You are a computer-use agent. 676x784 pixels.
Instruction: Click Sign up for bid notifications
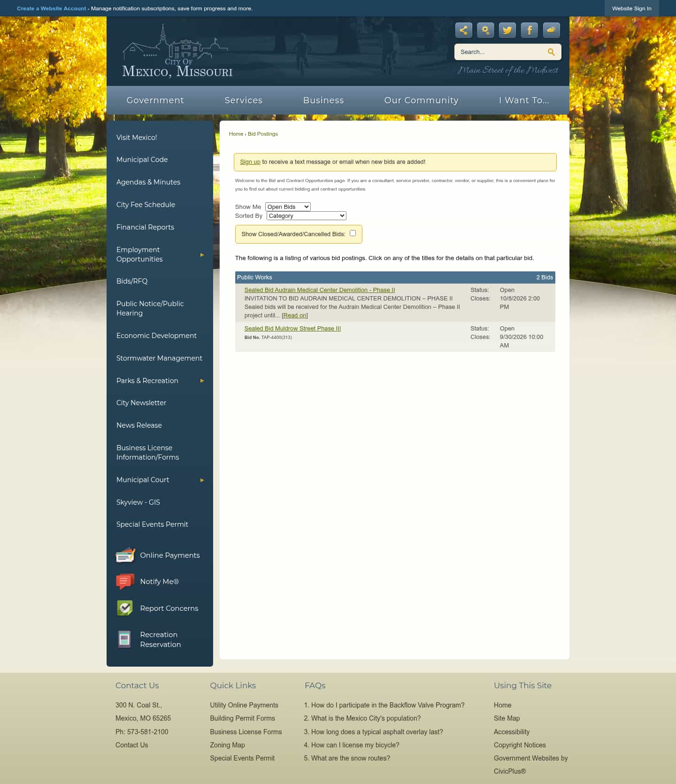[250, 162]
